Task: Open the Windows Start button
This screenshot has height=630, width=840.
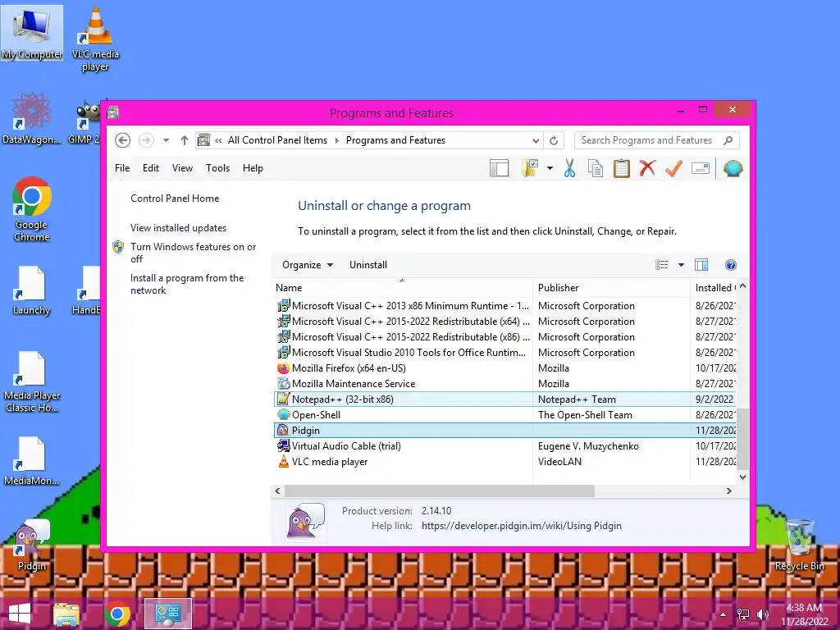Action: tap(20, 614)
